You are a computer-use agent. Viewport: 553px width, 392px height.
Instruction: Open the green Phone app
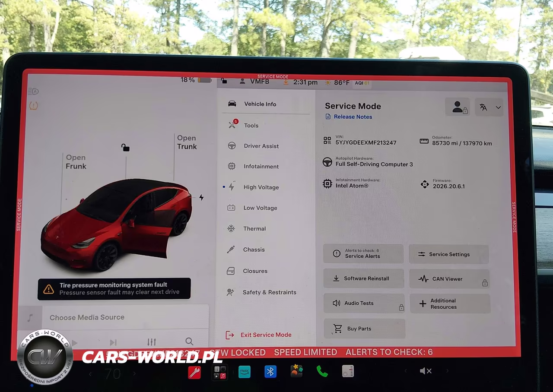(x=322, y=371)
